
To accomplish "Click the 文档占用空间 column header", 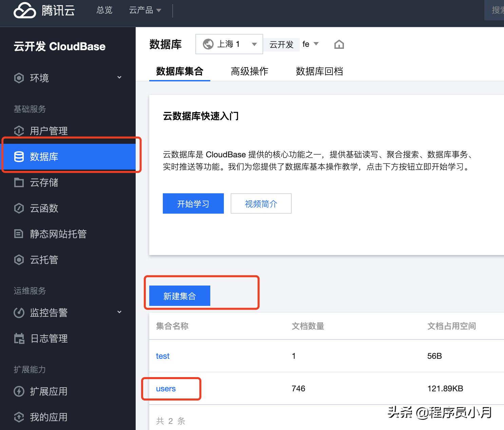I will [x=452, y=326].
